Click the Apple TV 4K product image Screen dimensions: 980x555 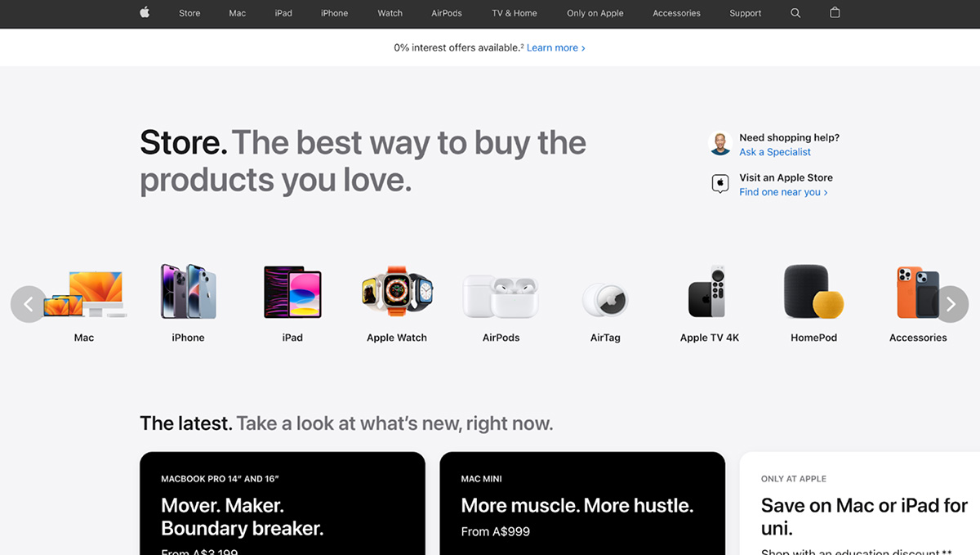707,292
